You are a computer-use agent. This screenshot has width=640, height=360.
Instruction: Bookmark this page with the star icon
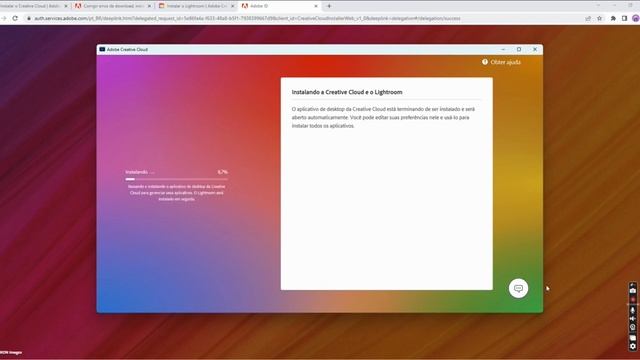point(599,18)
